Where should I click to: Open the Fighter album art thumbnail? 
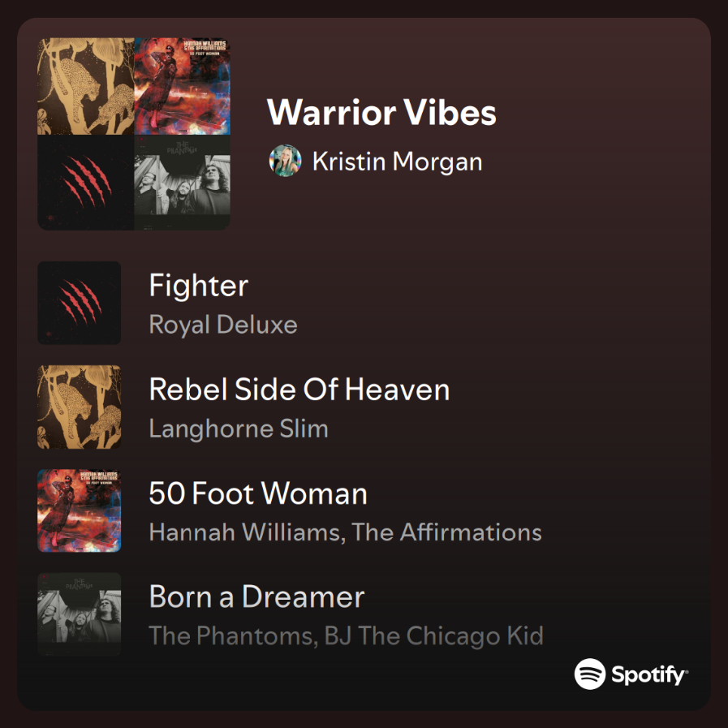(x=80, y=303)
